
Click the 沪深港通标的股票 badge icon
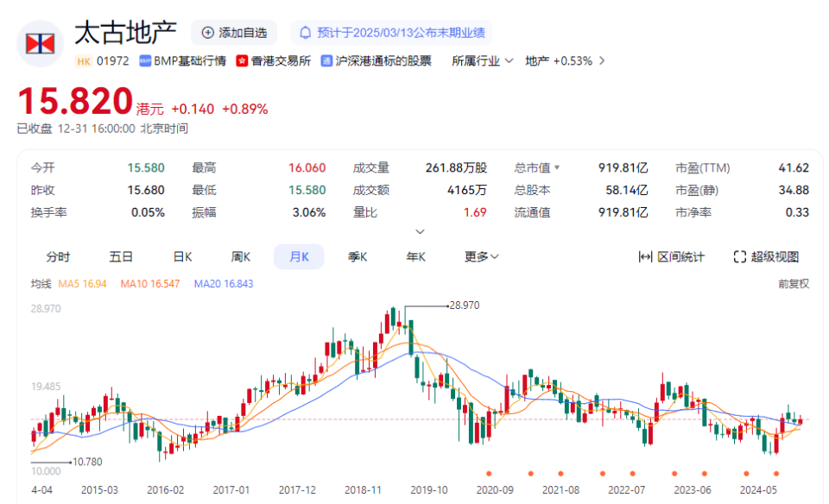pyautogui.click(x=326, y=61)
